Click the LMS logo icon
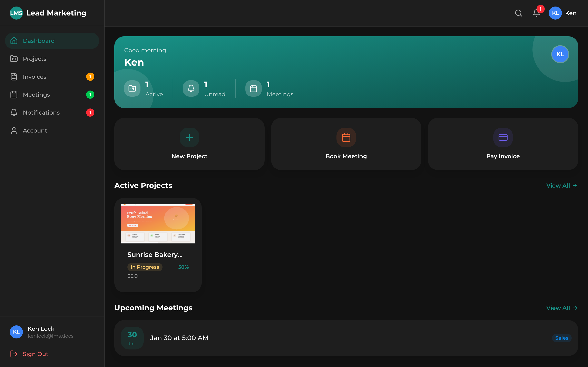 coord(16,13)
